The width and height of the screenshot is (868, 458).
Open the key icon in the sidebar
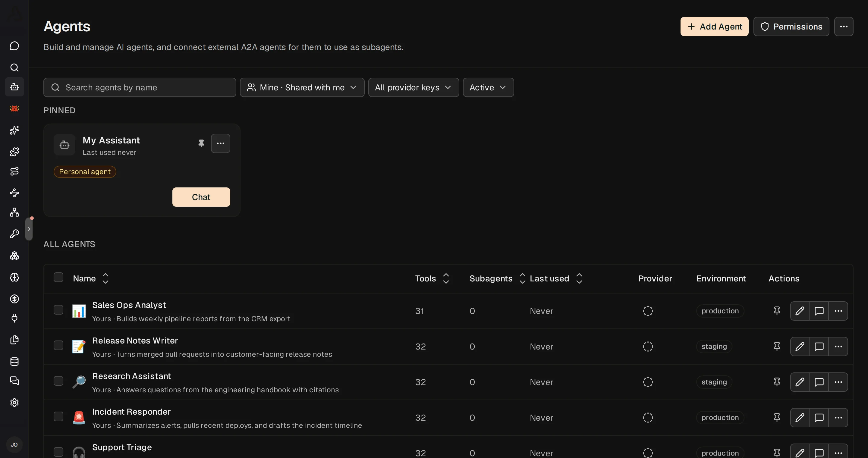point(14,234)
